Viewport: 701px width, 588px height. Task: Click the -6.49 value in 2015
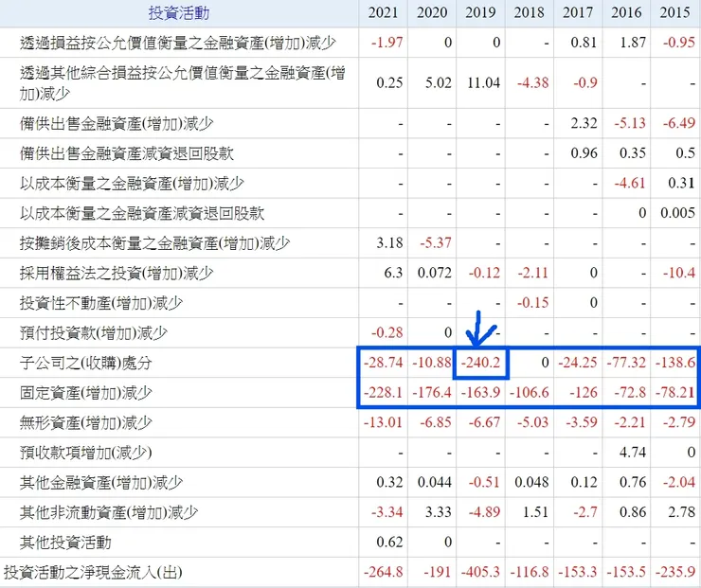click(x=678, y=123)
